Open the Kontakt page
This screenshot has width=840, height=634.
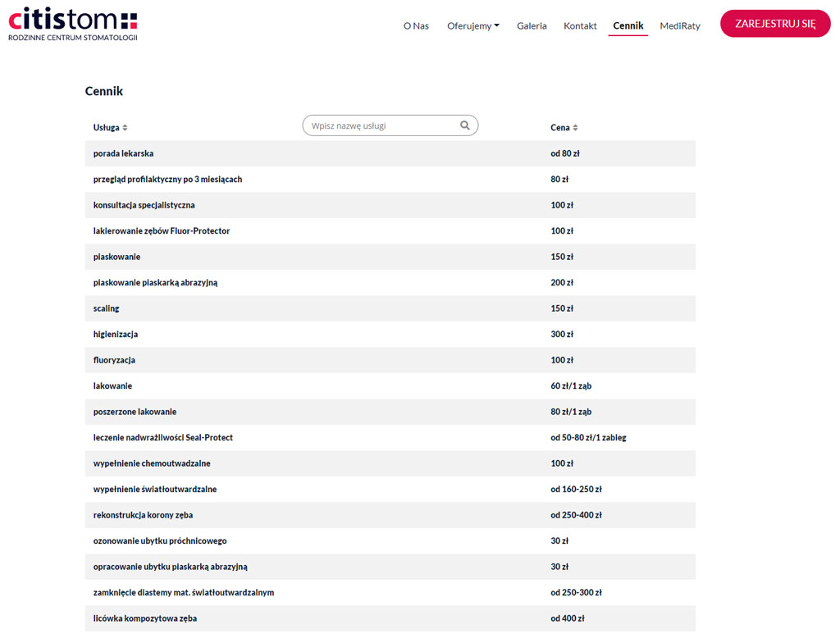pos(580,25)
